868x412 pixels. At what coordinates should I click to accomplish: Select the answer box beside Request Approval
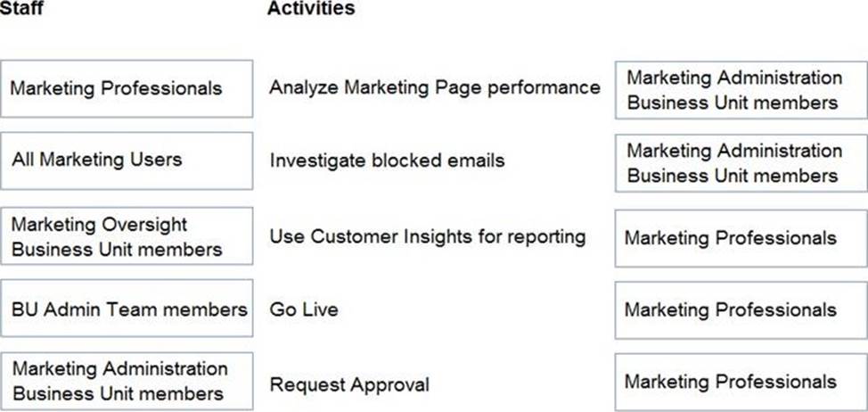tap(741, 382)
